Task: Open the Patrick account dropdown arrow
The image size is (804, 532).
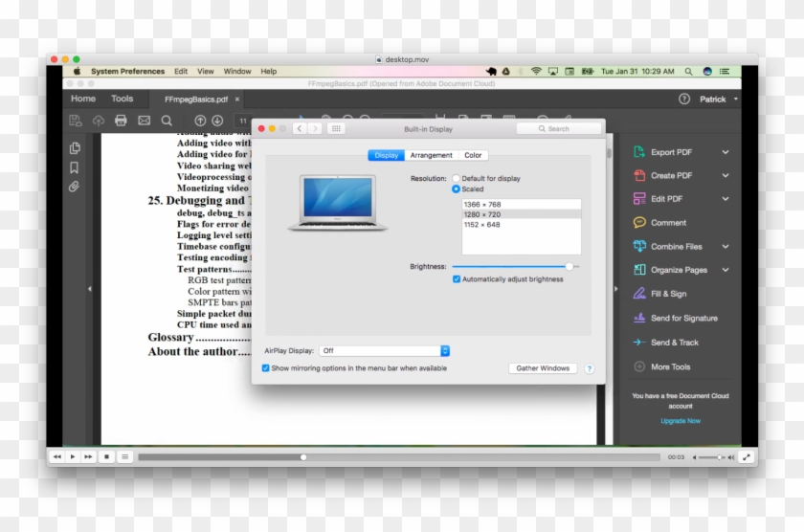Action: [x=736, y=99]
